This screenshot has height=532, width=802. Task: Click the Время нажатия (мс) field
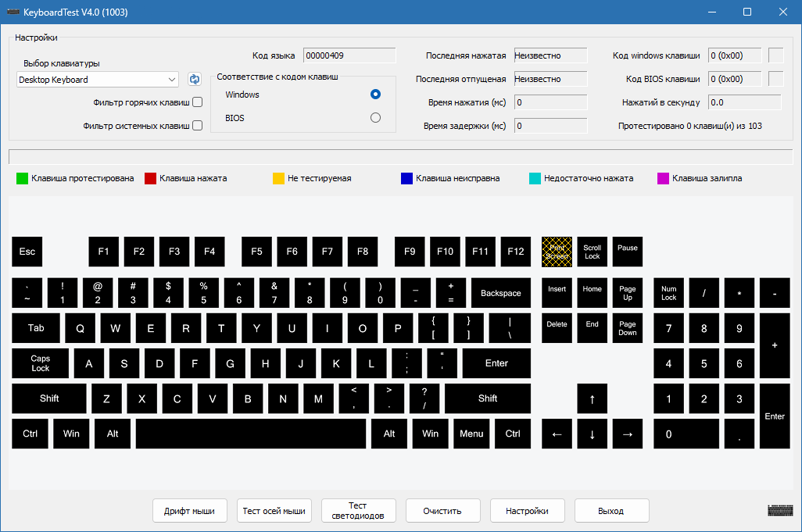point(550,102)
